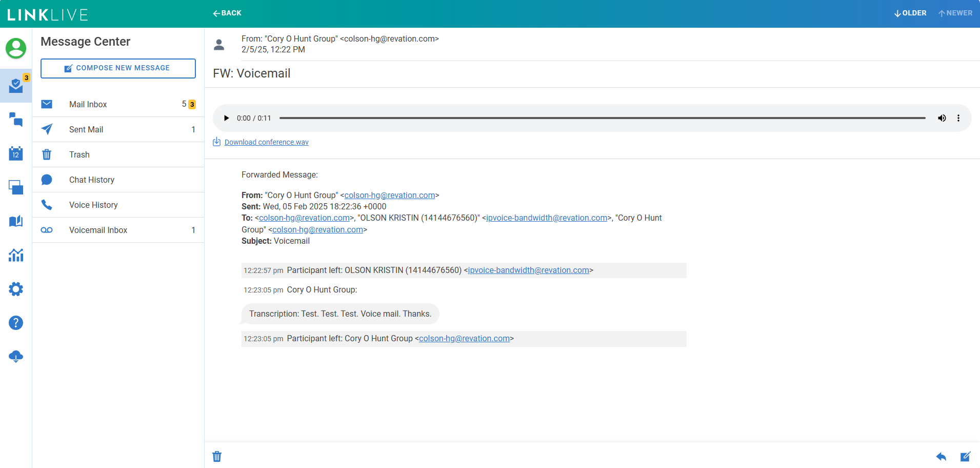Go to the older message
This screenshot has width=980, height=468.
click(x=910, y=13)
